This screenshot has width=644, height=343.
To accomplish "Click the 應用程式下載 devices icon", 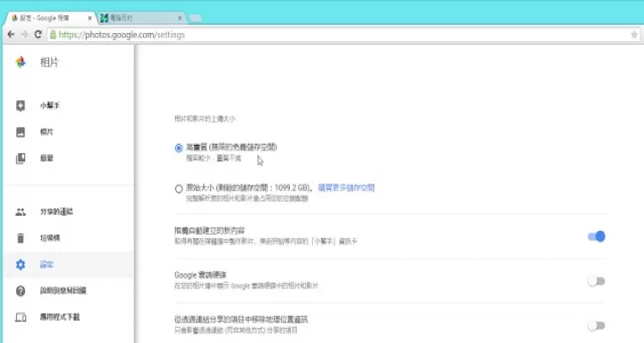I will point(21,317).
